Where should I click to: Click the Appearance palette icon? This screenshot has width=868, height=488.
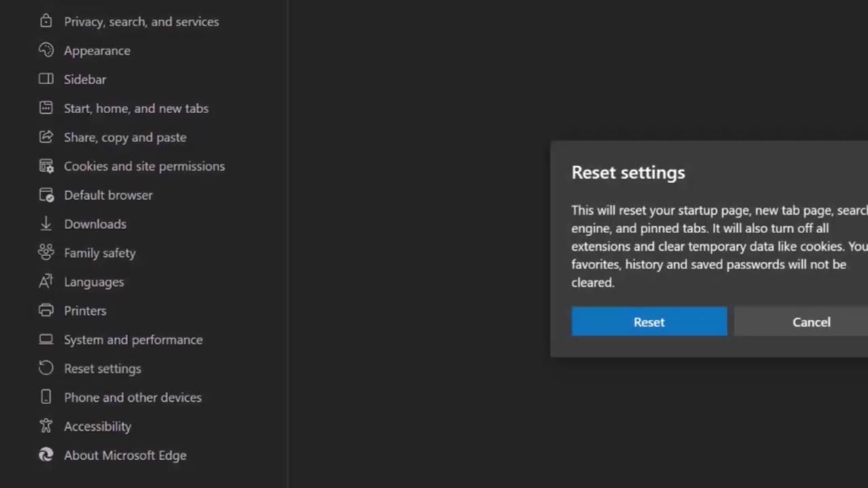coord(46,50)
